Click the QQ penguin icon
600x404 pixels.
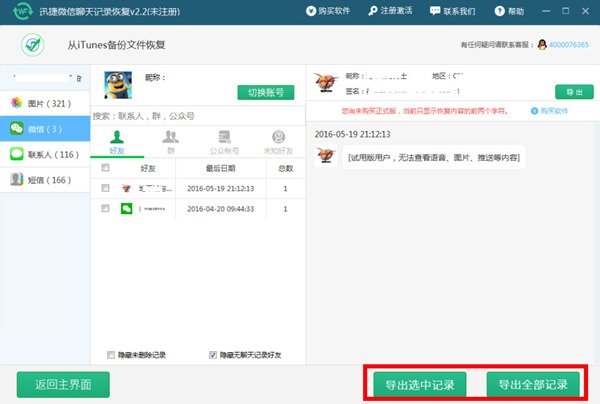(x=542, y=45)
